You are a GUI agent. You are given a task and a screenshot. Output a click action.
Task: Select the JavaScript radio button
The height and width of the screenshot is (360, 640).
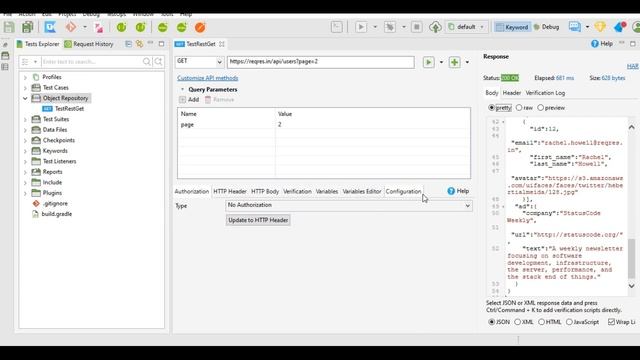coord(569,322)
